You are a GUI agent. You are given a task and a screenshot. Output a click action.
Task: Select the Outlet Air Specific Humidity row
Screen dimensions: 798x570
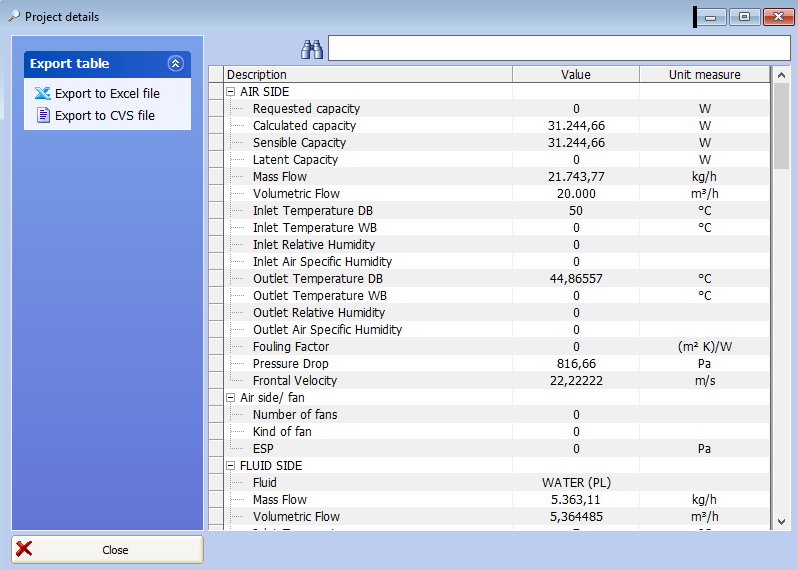(496, 330)
